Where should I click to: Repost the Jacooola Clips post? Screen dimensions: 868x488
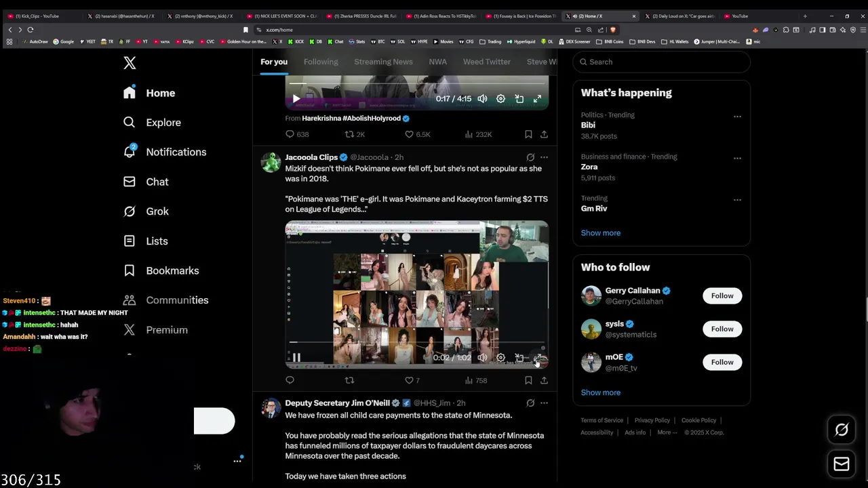click(x=350, y=380)
